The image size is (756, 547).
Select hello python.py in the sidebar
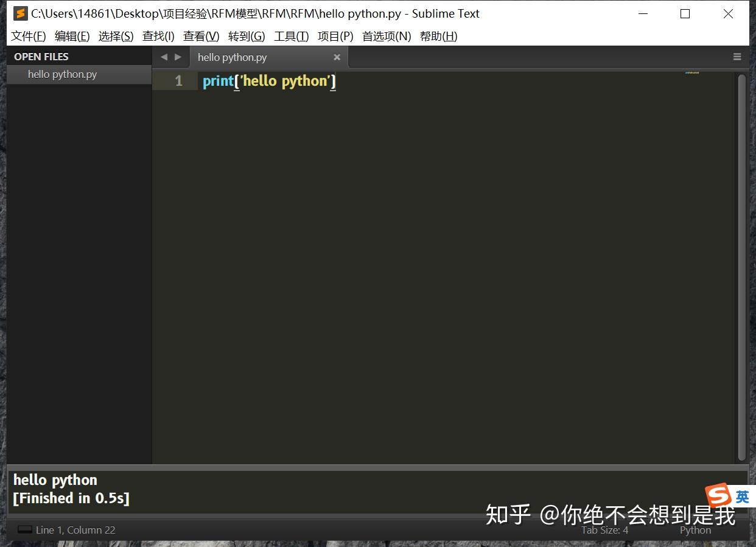(x=62, y=74)
